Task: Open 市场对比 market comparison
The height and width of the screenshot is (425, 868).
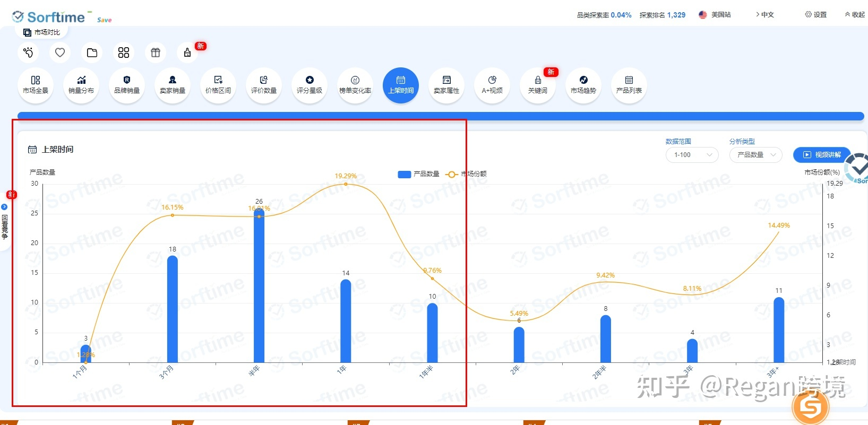Action: (42, 32)
